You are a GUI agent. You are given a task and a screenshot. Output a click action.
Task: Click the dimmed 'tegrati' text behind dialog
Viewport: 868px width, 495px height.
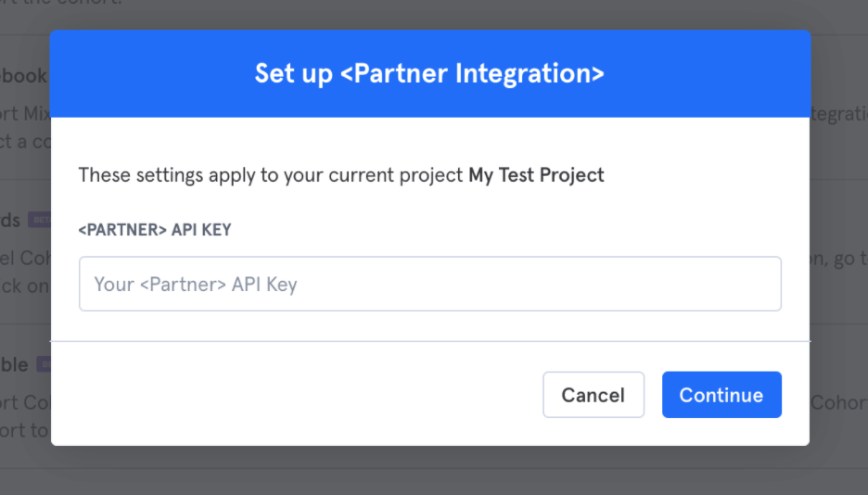(x=838, y=113)
